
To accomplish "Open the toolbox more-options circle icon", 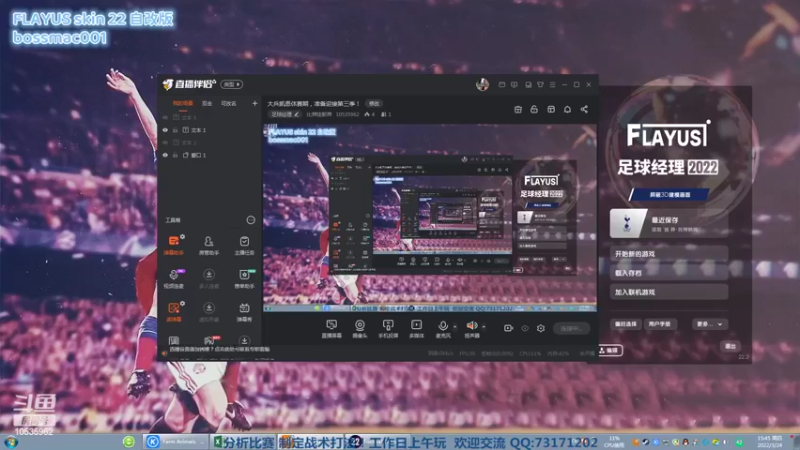I will pos(251,220).
